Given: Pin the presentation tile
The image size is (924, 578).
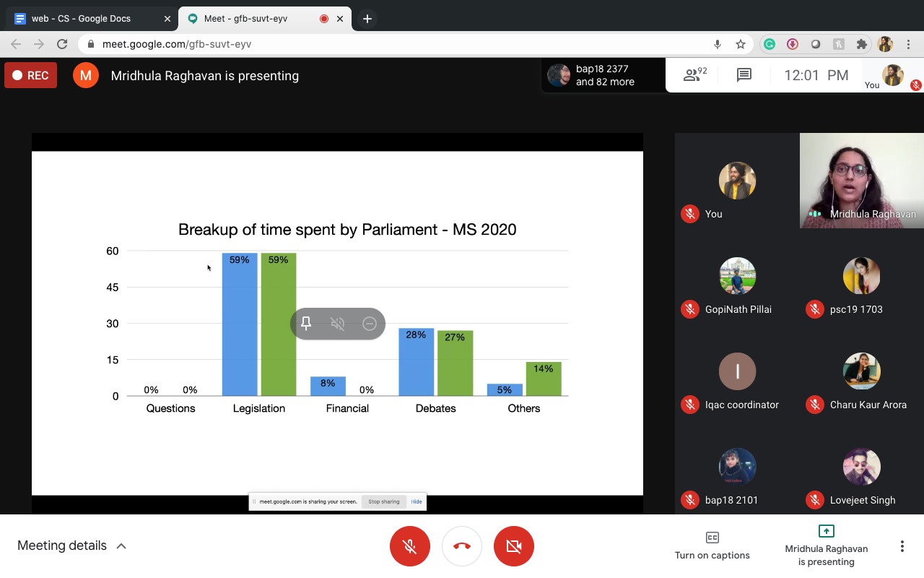Looking at the screenshot, I should point(306,324).
